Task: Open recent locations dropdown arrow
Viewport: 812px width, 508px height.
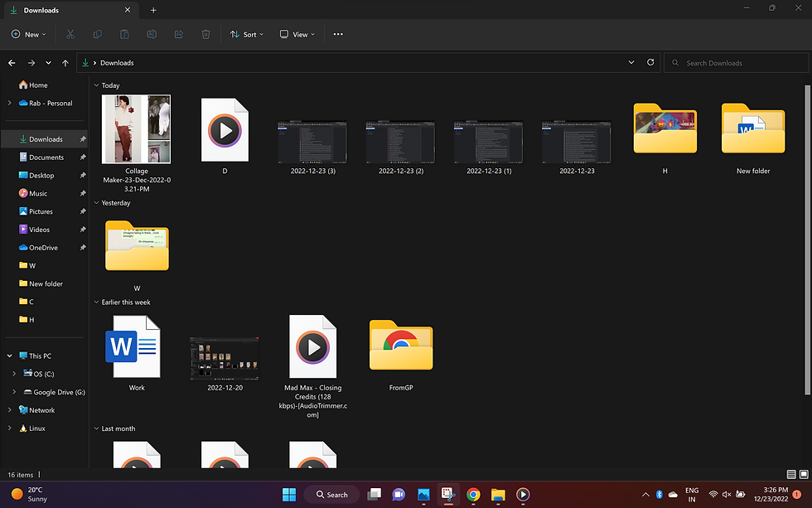Action: [48, 63]
